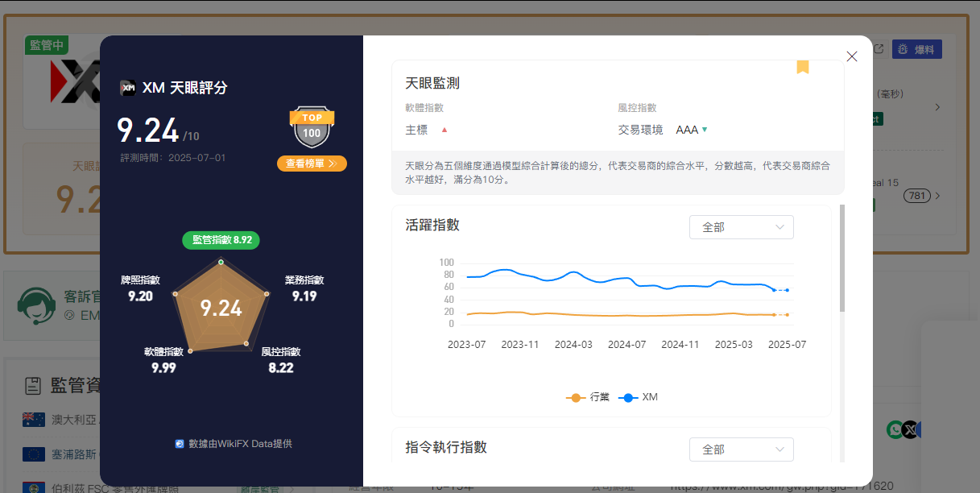Click the latest XM data point on chart
The width and height of the screenshot is (980, 493).
[787, 290]
